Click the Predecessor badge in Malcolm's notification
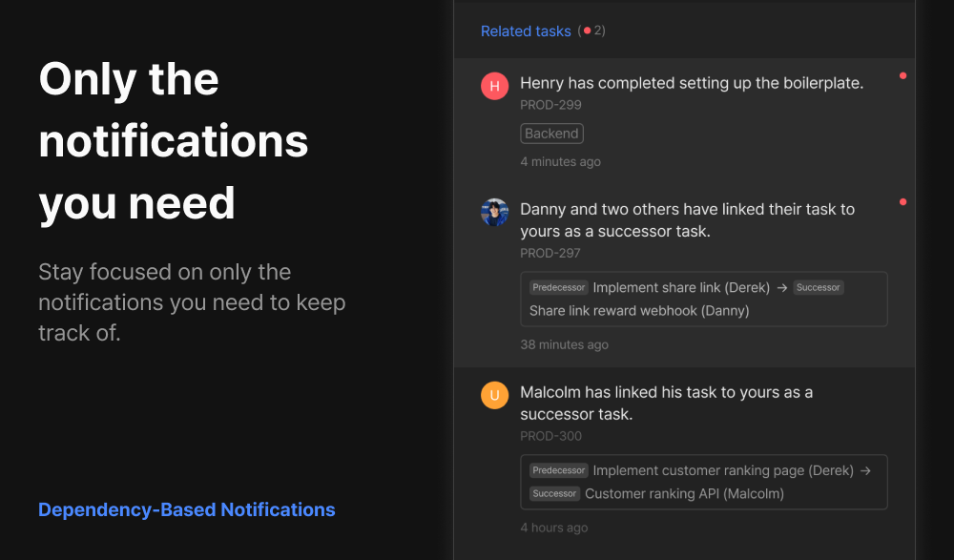The width and height of the screenshot is (954, 560). [559, 470]
